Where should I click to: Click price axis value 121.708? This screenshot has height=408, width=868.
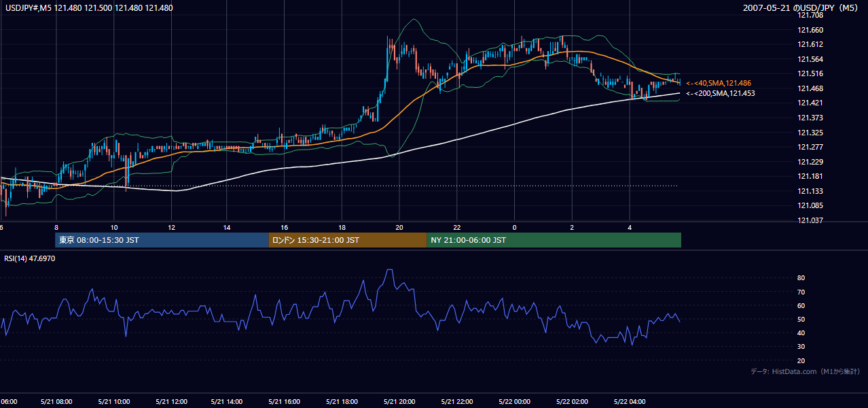point(811,15)
